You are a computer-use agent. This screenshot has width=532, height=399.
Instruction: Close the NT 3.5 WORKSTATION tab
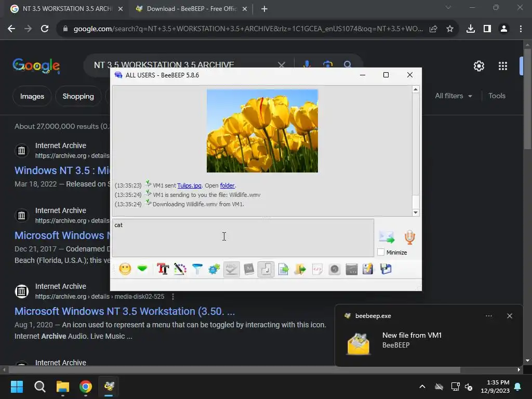tap(121, 9)
